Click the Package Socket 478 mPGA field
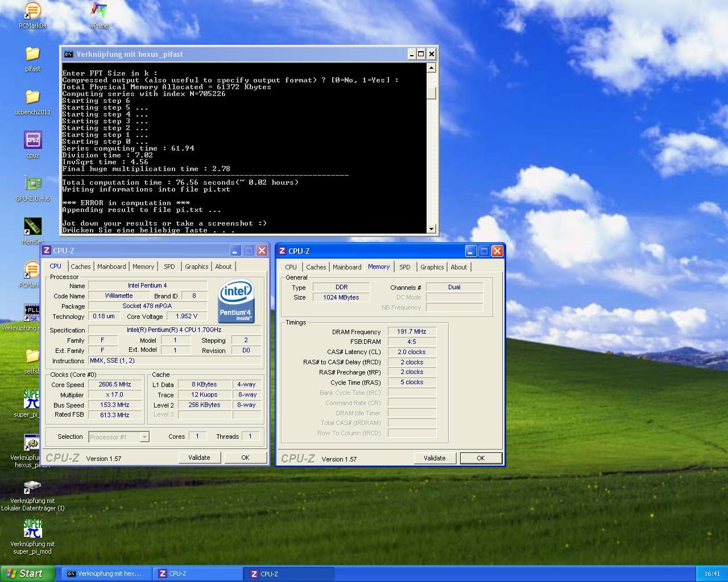 click(147, 306)
